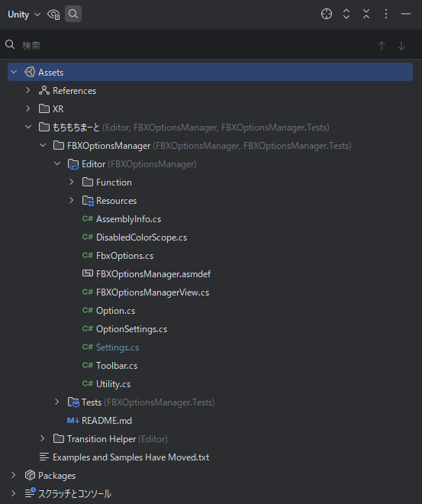Expand the Tests folder chevron

[57, 402]
